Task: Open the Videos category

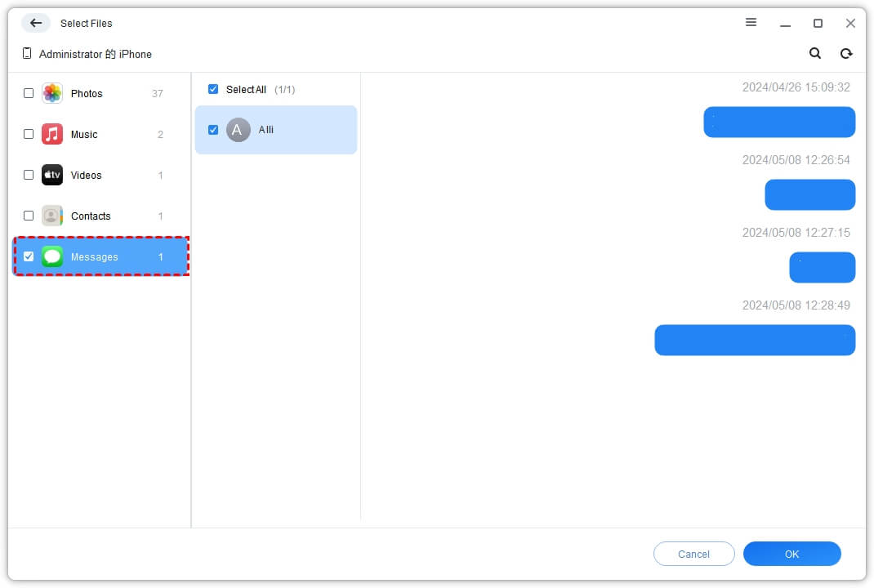Action: tap(87, 175)
